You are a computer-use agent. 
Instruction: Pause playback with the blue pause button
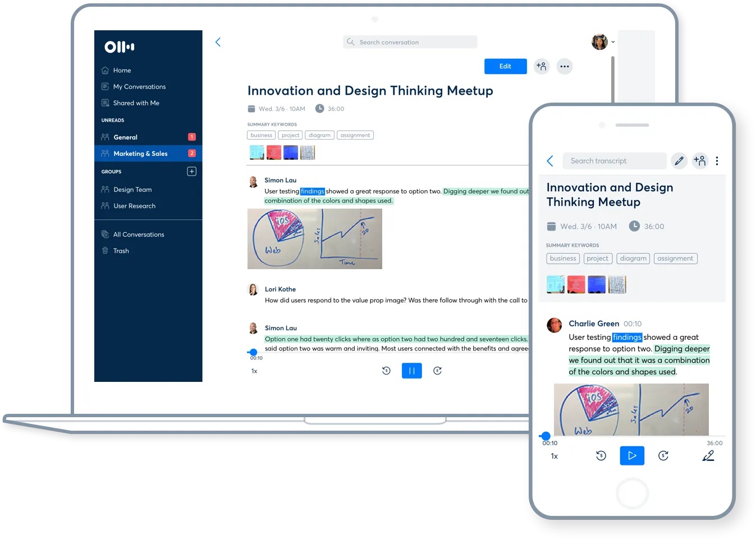[x=411, y=371]
